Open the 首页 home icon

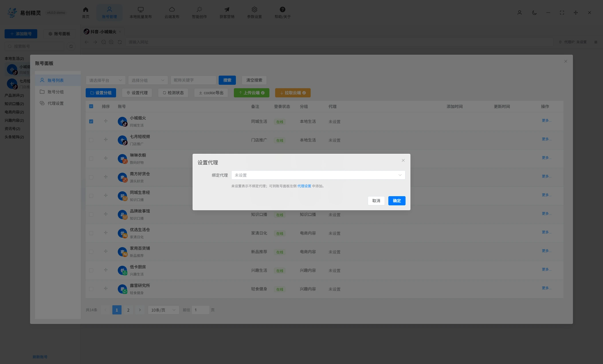(85, 13)
